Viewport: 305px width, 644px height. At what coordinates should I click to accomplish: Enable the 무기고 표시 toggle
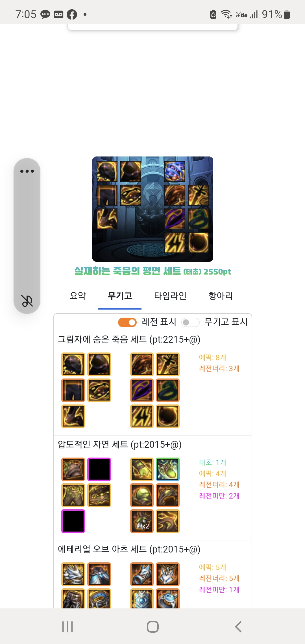coord(191,322)
